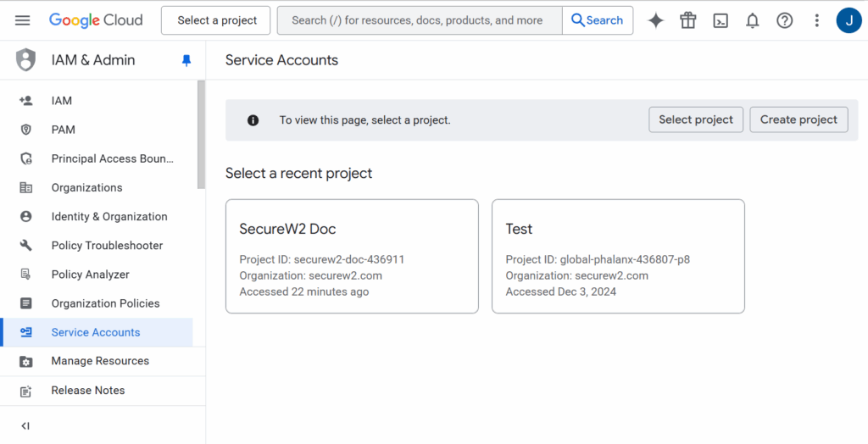
Task: Click 'To view this page, select a project.' text
Action: (x=364, y=120)
